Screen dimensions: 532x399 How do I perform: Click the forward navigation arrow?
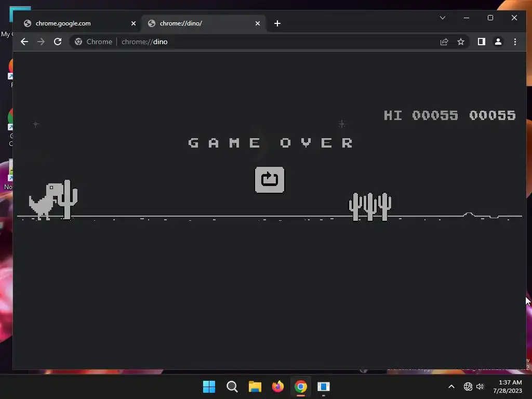(41, 42)
